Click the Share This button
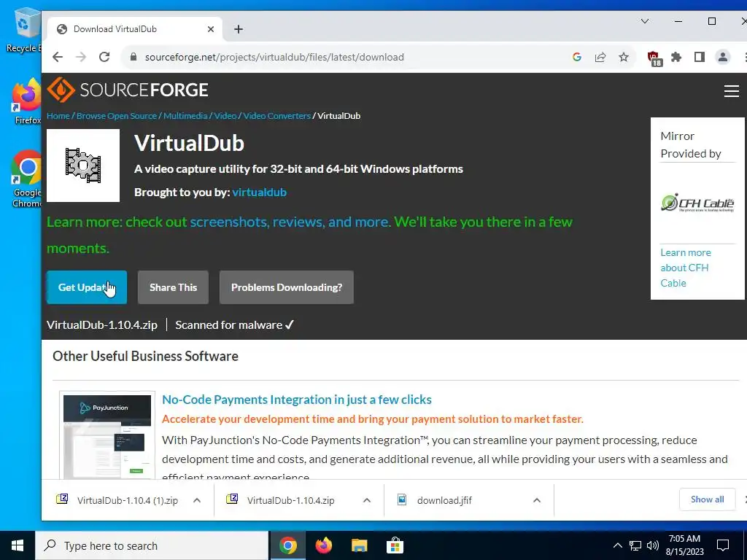Viewport: 747px width, 560px height. tap(173, 287)
